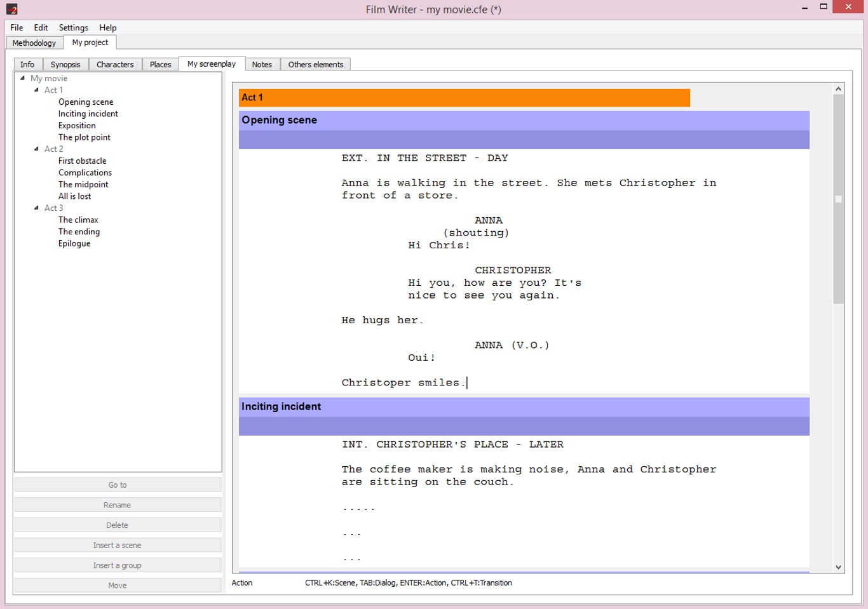This screenshot has height=609, width=868.
Task: Open the File menu
Action: pos(17,27)
